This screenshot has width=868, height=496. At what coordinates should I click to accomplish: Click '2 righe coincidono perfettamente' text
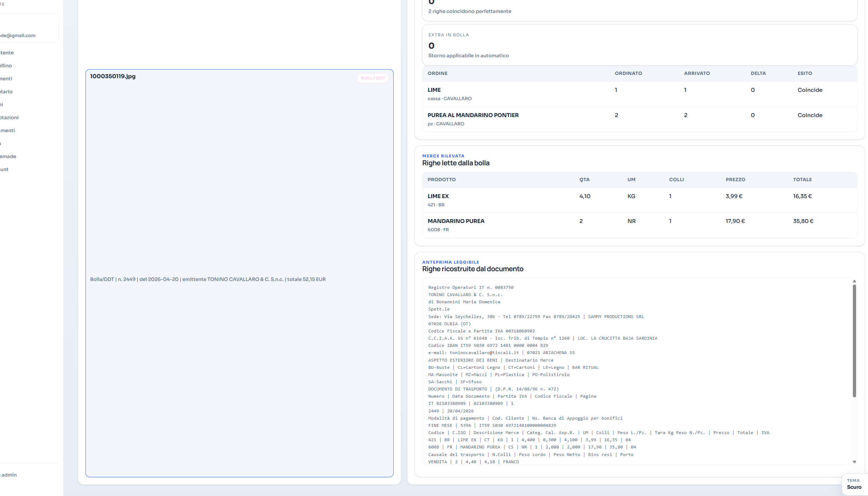(470, 11)
